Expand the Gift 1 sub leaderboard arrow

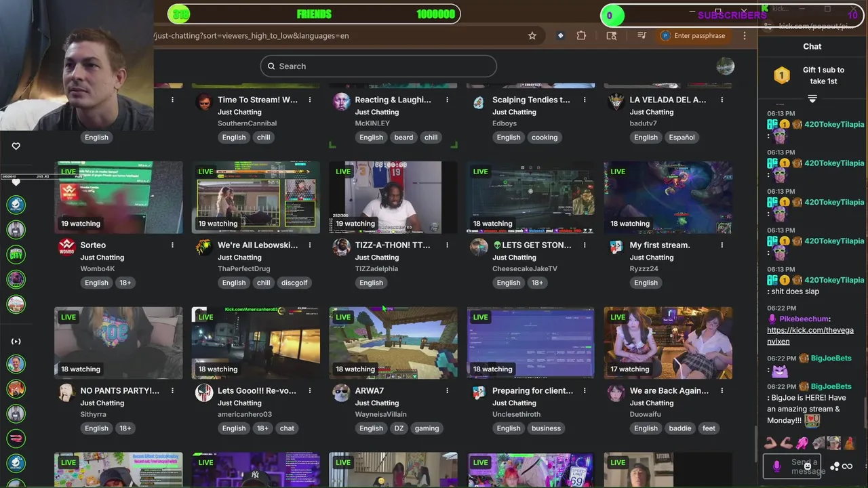pyautogui.click(x=812, y=99)
